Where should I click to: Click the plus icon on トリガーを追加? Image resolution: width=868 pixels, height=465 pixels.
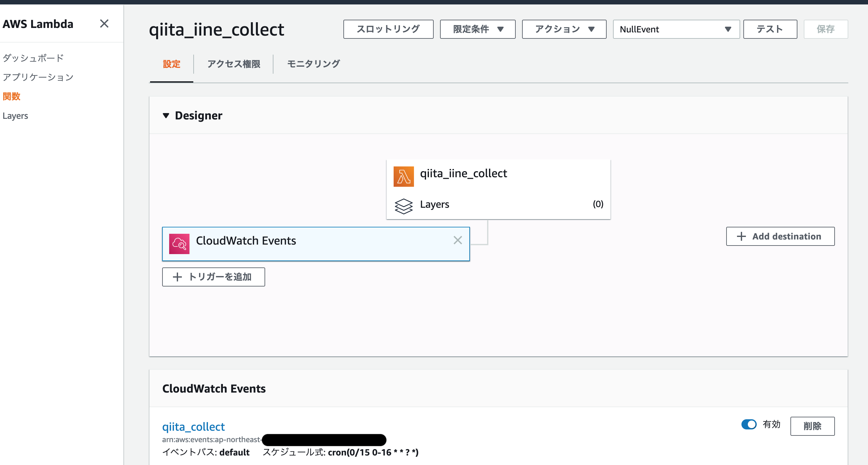point(177,277)
